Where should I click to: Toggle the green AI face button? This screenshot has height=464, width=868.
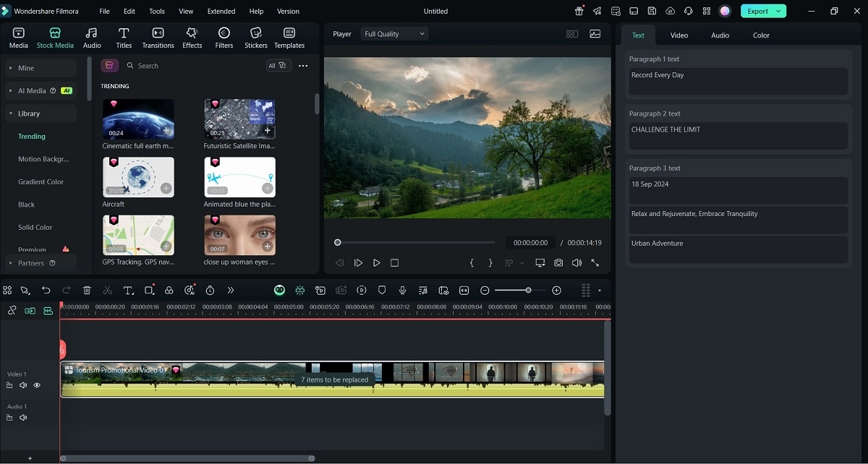[279, 290]
